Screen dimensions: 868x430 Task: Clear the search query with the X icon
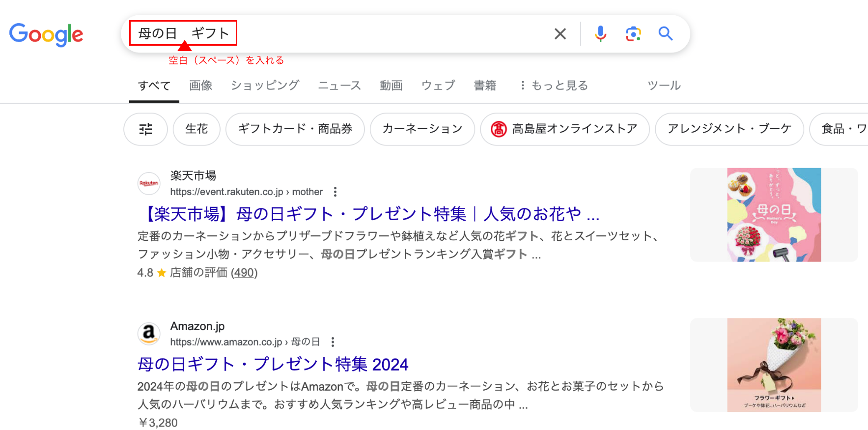(560, 34)
